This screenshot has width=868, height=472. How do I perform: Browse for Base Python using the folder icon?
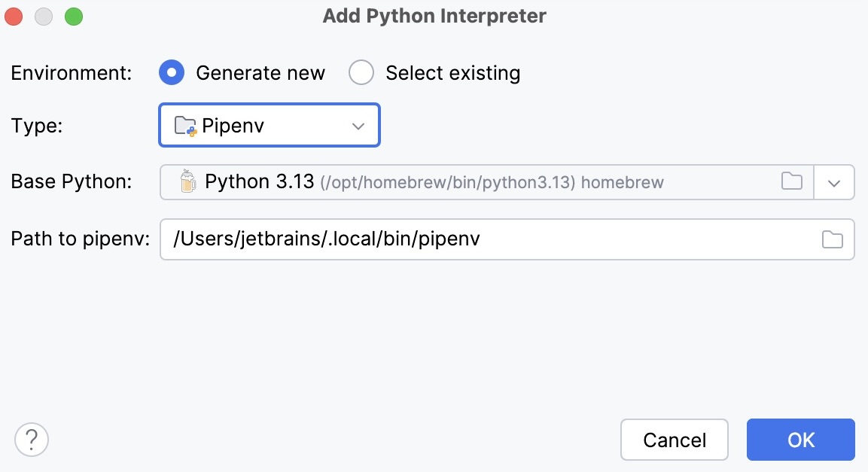(x=791, y=181)
